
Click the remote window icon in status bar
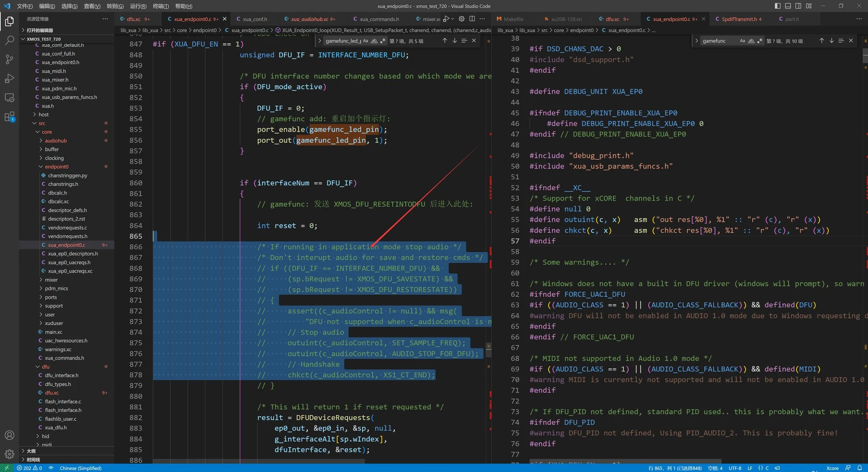7,468
